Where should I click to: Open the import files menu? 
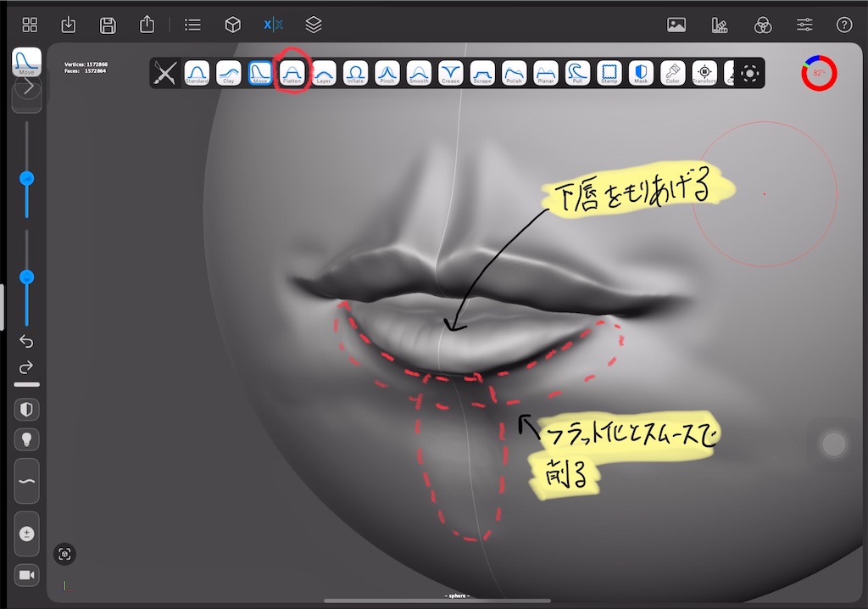(x=69, y=25)
